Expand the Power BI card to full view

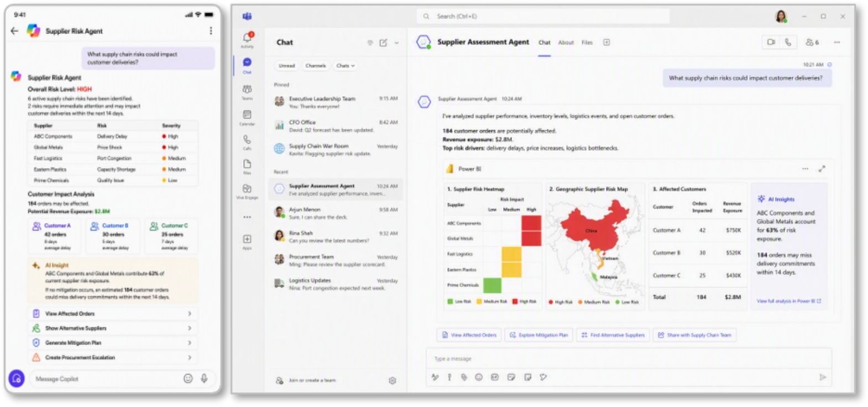point(822,169)
